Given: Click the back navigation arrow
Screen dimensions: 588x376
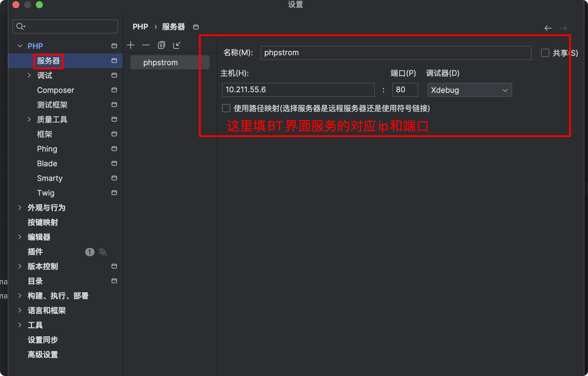Looking at the screenshot, I should click(x=548, y=28).
